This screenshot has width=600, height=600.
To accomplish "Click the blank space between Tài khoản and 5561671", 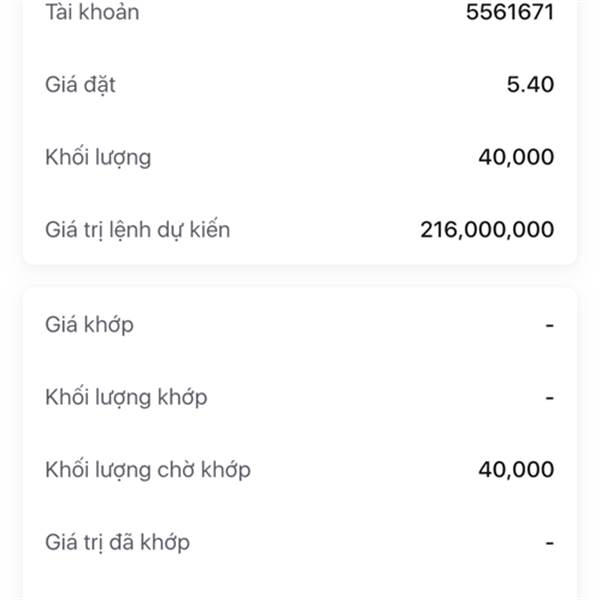I will [x=300, y=13].
